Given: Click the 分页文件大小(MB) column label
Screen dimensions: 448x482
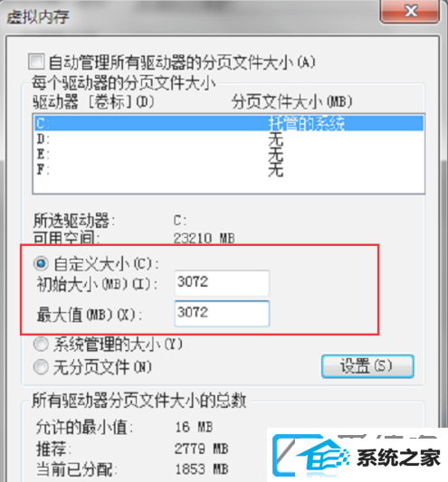Looking at the screenshot, I should point(292,102).
